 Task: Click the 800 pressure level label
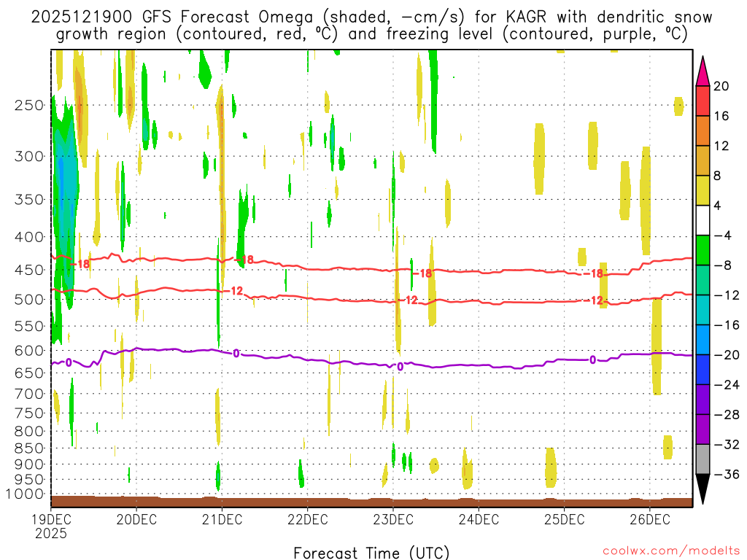29,431
